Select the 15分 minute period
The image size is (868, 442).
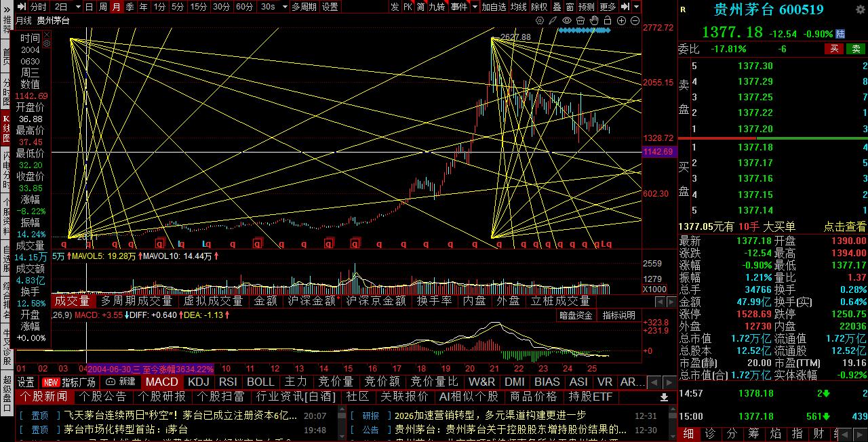[x=199, y=7]
